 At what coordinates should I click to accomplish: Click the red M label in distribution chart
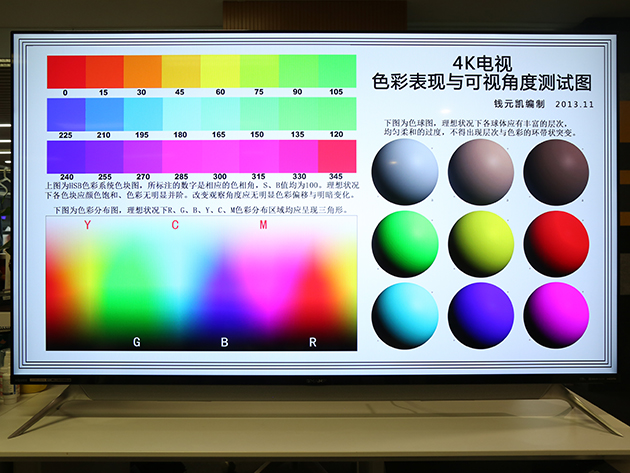click(x=263, y=225)
